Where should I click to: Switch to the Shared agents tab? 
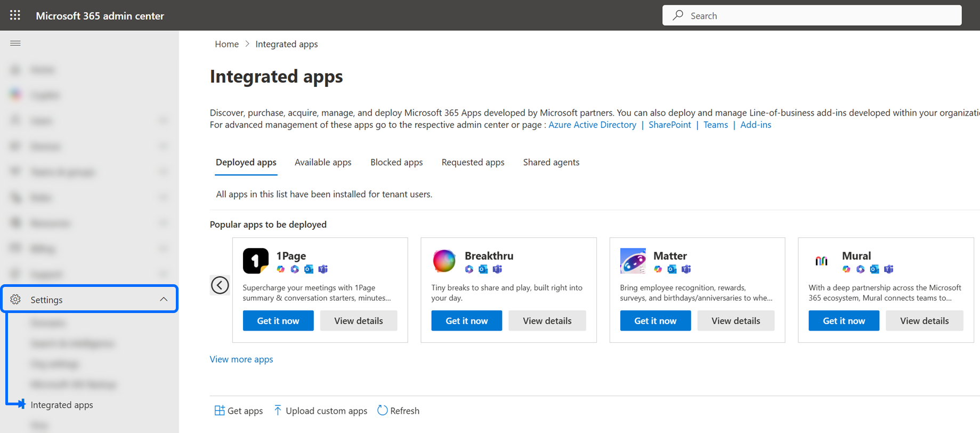point(551,162)
